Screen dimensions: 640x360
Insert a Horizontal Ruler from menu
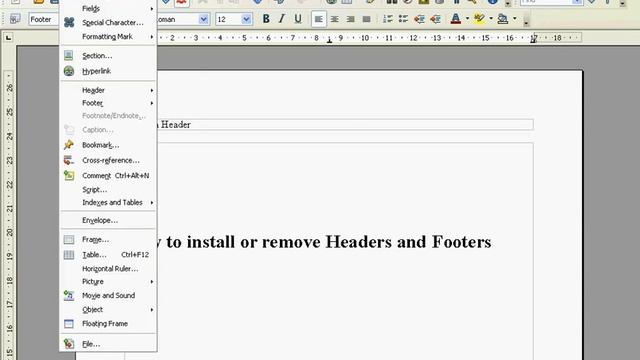click(108, 269)
